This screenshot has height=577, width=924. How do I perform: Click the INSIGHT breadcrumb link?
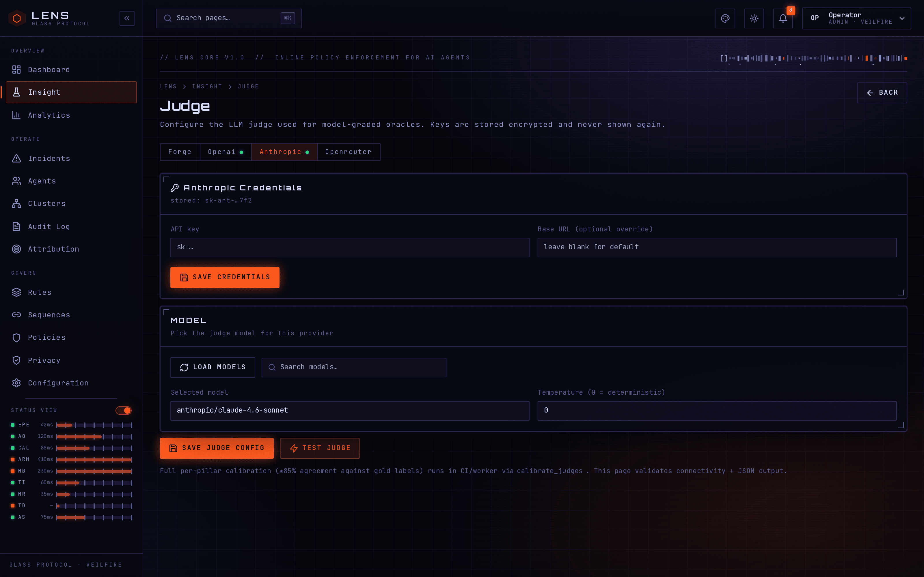click(x=207, y=87)
